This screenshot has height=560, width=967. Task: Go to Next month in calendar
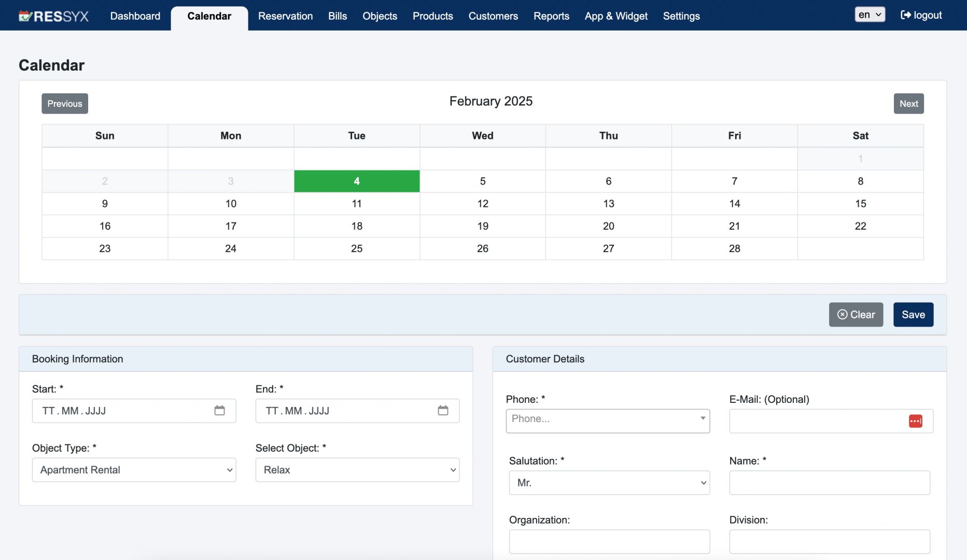tap(908, 104)
